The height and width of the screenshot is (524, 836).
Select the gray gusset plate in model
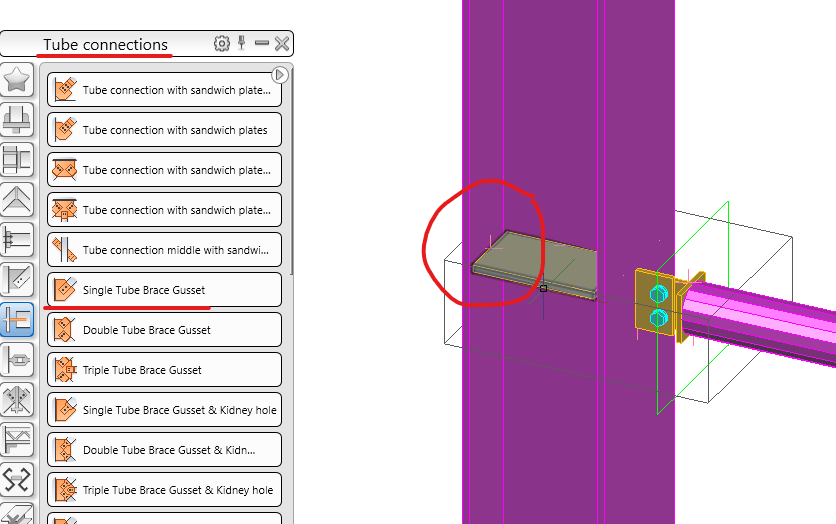535,265
